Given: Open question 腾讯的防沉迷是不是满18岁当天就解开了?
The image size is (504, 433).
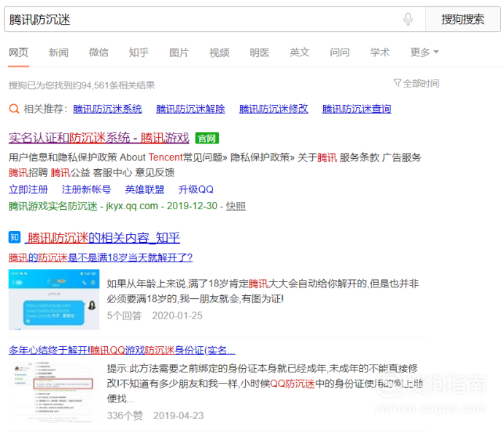Looking at the screenshot, I should pos(101,257).
